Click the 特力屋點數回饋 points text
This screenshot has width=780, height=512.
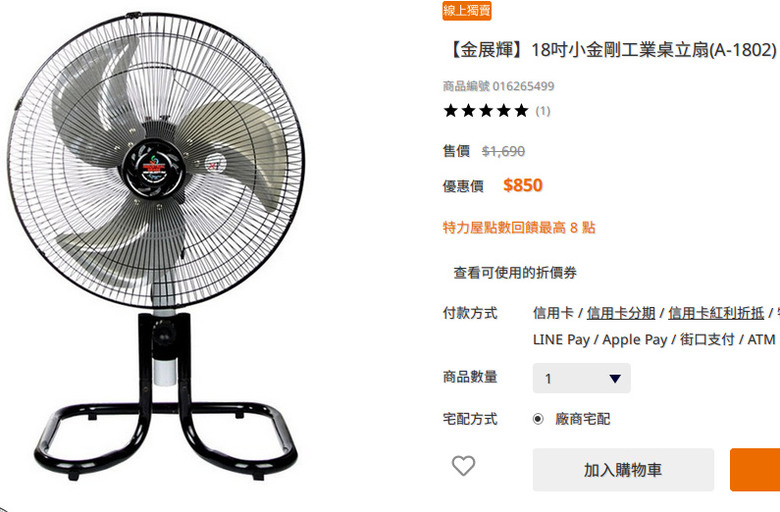(x=519, y=228)
